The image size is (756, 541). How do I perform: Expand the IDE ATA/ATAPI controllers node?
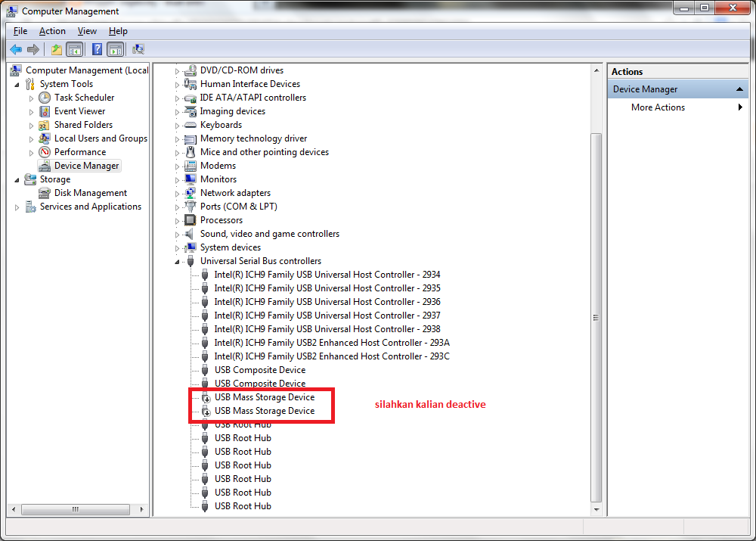click(x=177, y=98)
